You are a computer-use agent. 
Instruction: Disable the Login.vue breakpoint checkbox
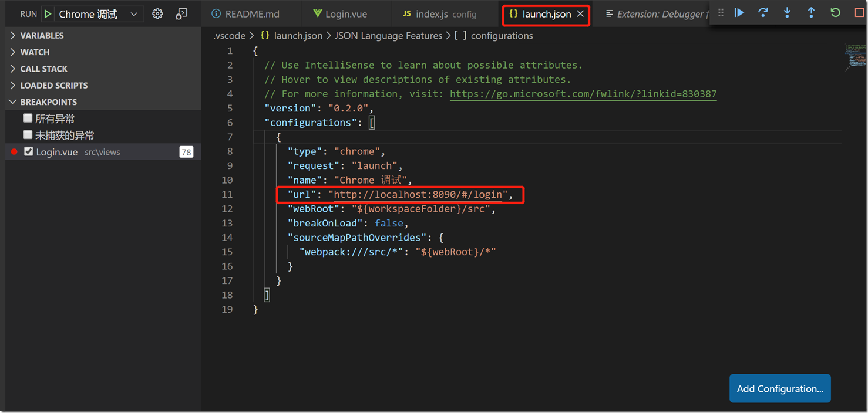pos(28,151)
